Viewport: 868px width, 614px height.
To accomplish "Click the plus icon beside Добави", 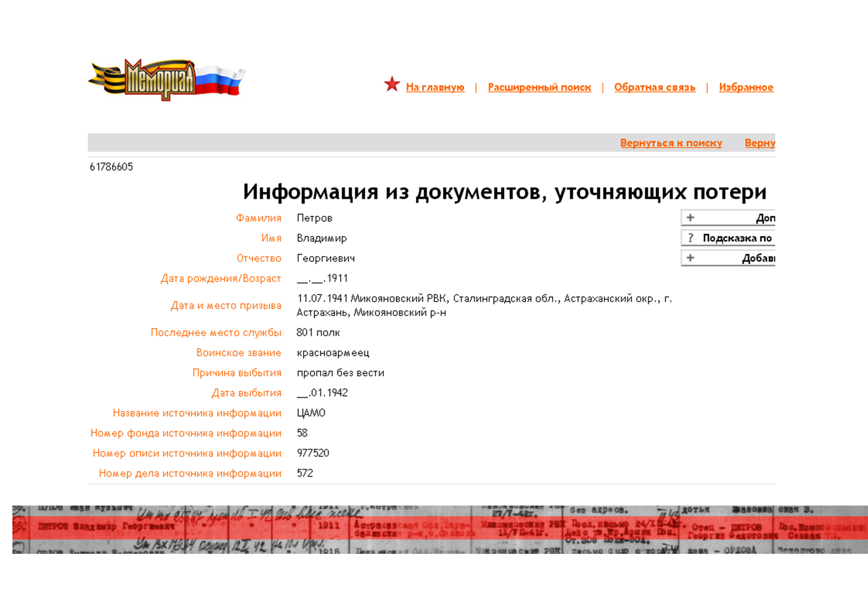I will click(x=690, y=258).
